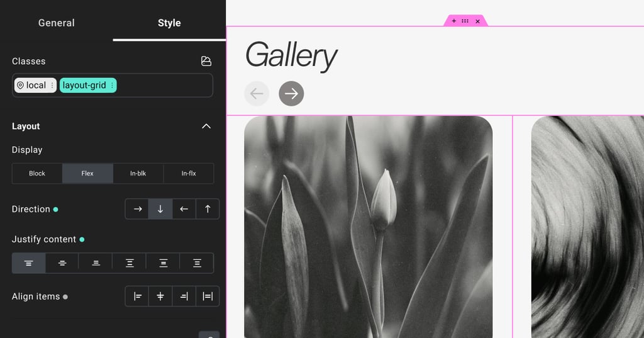The image size is (644, 338).
Task: Select Block display option
Action: pyautogui.click(x=37, y=173)
